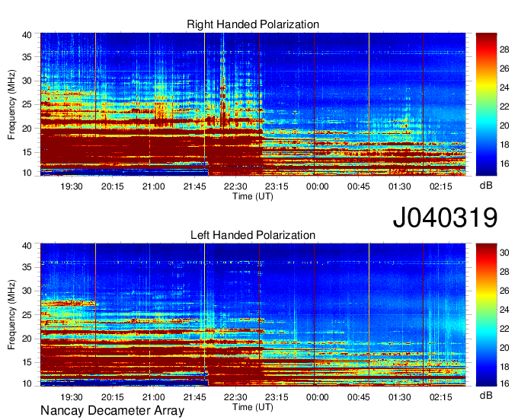The height and width of the screenshot is (420, 518).
Task: Click the 22 dB value on Left Handed colorbar
Action: [504, 329]
